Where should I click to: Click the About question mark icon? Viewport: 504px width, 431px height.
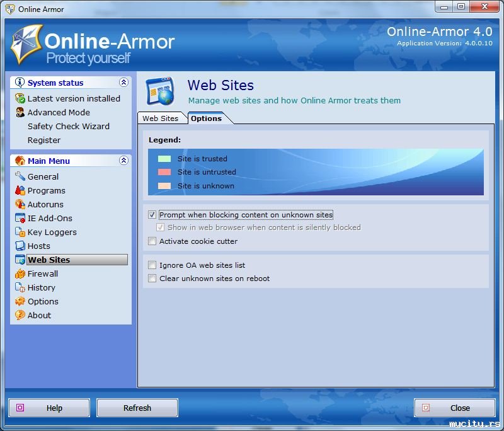point(20,315)
